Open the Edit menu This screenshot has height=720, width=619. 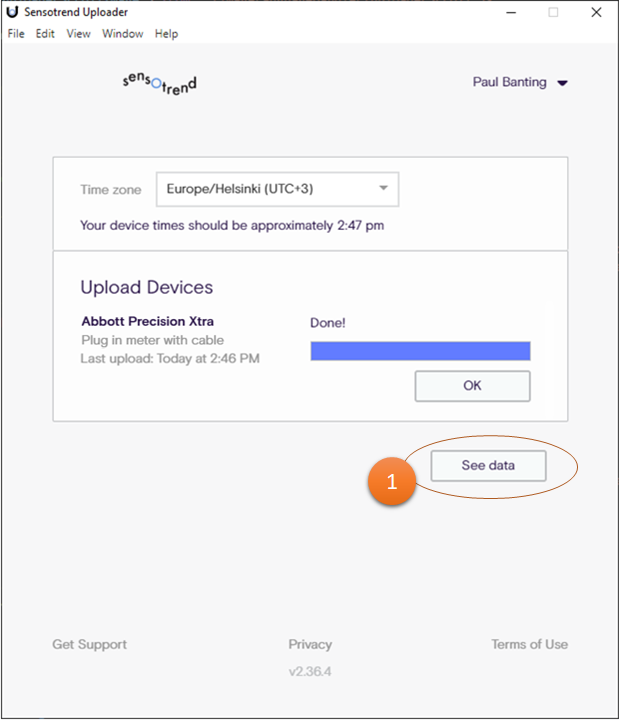click(x=45, y=34)
